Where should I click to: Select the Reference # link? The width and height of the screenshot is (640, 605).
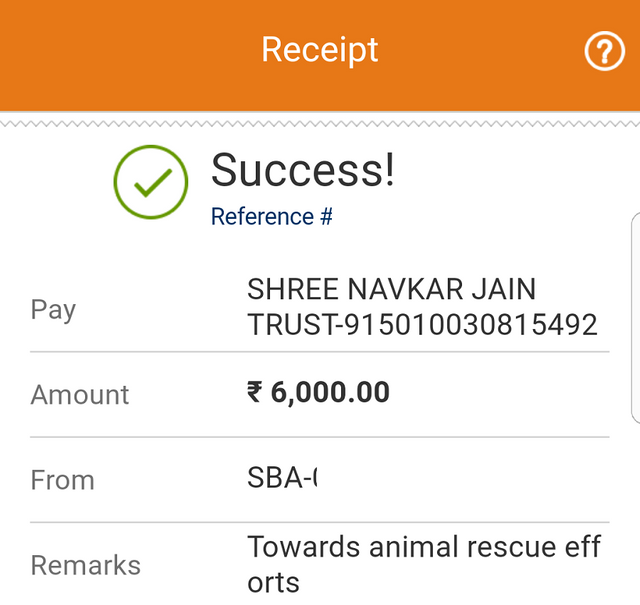tap(271, 216)
